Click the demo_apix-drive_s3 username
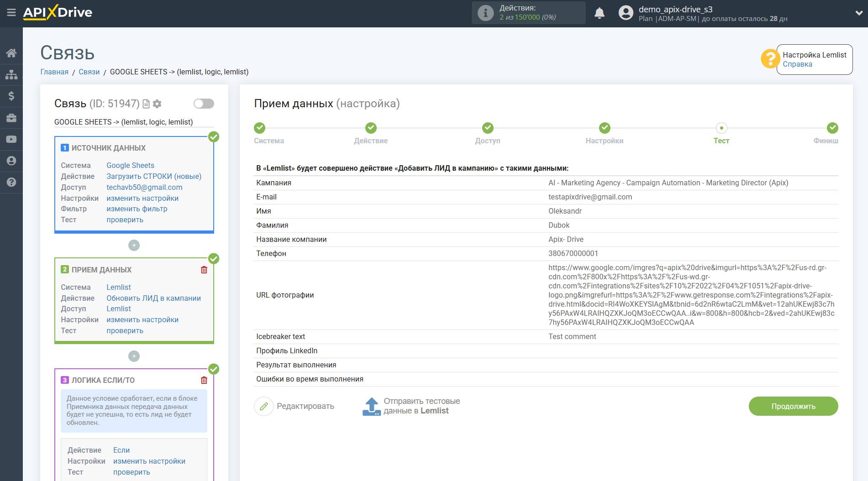This screenshot has height=481, width=868. [675, 9]
